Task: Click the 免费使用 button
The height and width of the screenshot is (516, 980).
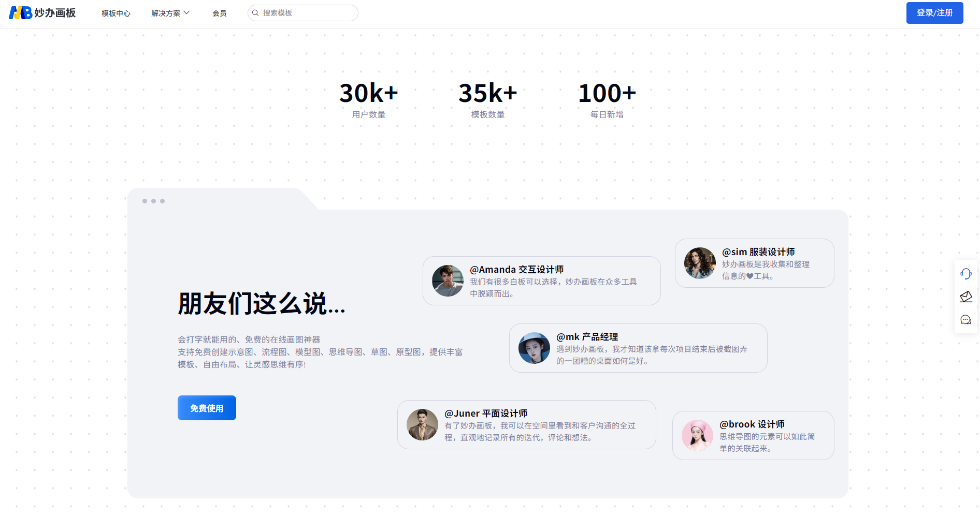Action: pos(207,408)
